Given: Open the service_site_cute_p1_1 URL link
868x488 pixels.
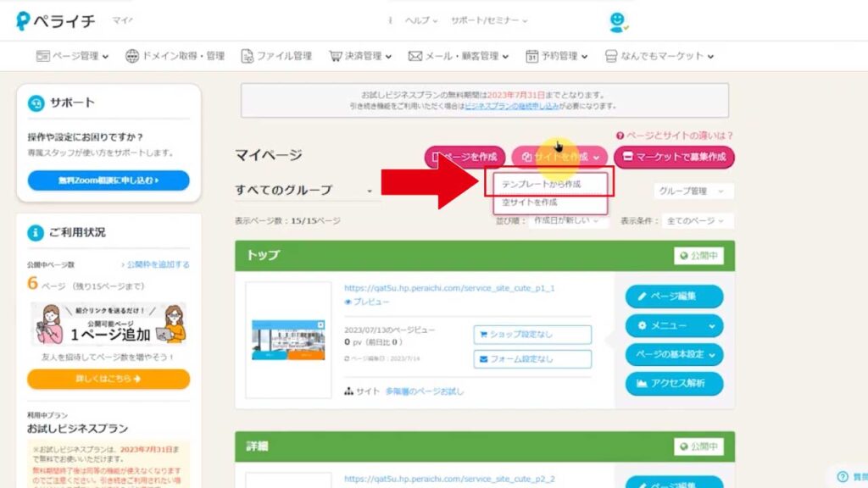Looking at the screenshot, I should 449,288.
